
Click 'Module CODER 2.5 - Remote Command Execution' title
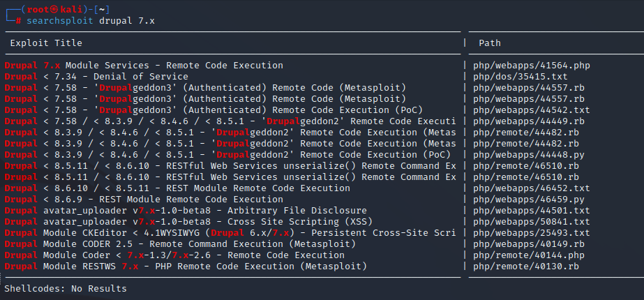180,243
